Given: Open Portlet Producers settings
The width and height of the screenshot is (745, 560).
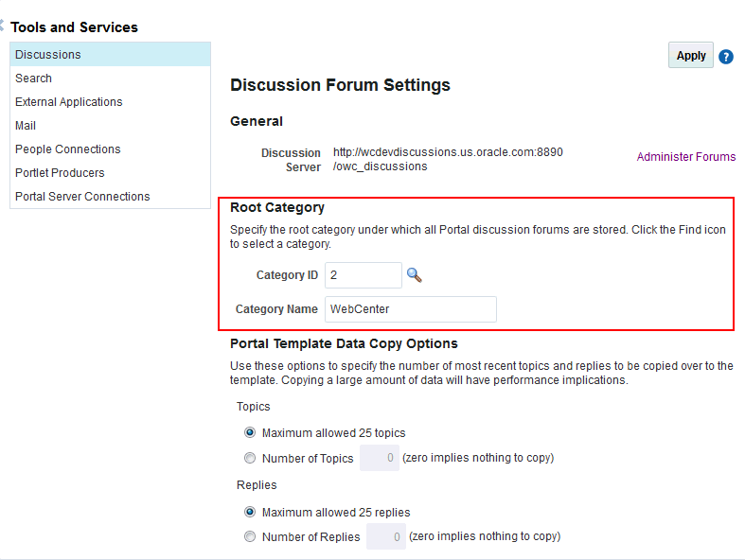Looking at the screenshot, I should [x=110, y=173].
